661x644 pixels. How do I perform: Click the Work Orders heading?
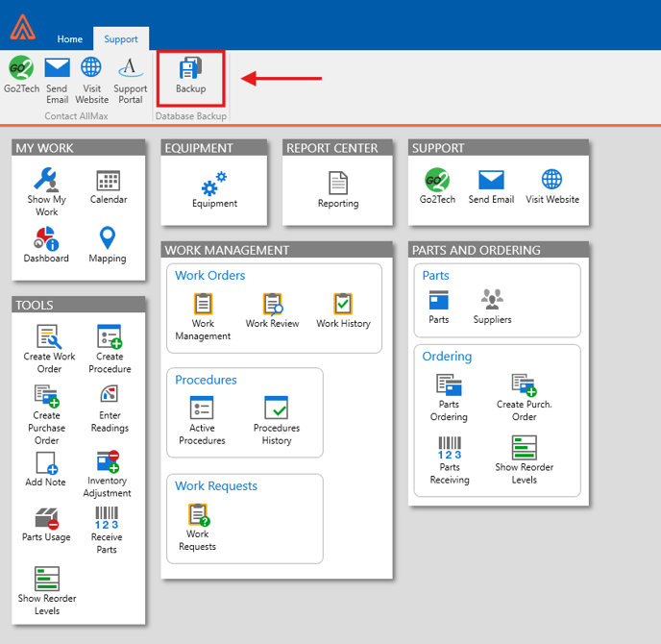tap(210, 276)
